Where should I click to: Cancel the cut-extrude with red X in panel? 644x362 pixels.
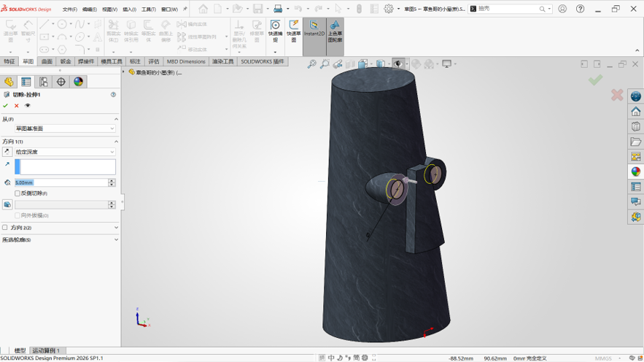click(x=17, y=106)
